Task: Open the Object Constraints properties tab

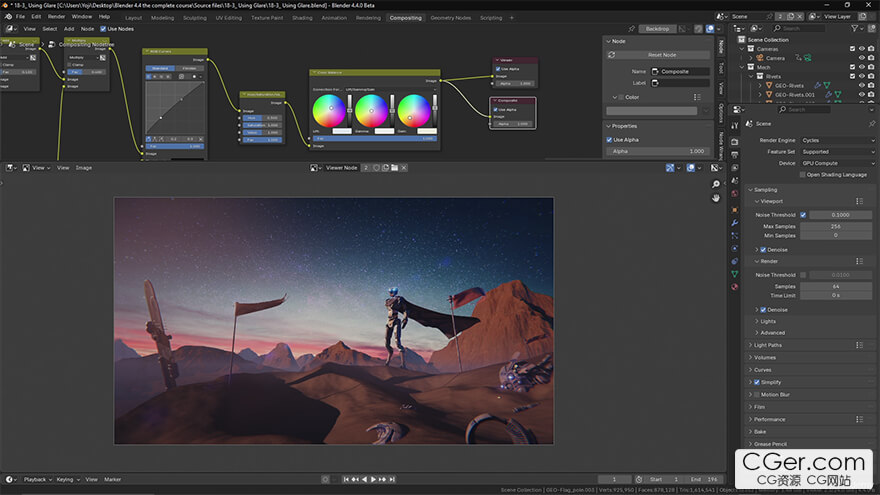Action: (735, 262)
